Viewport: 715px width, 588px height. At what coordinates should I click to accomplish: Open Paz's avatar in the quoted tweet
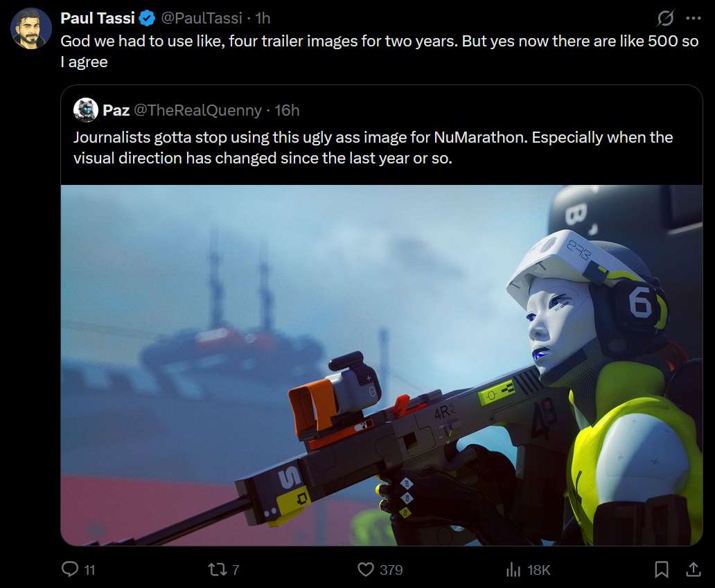click(x=86, y=110)
